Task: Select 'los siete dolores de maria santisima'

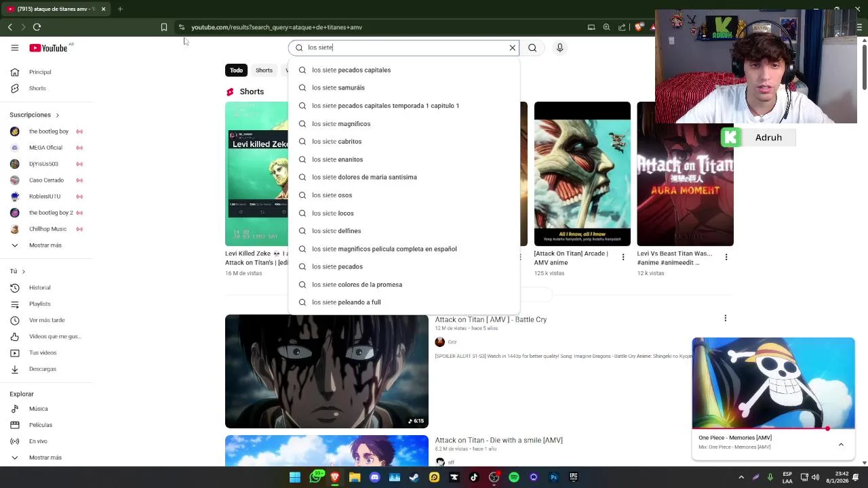Action: pos(404,177)
